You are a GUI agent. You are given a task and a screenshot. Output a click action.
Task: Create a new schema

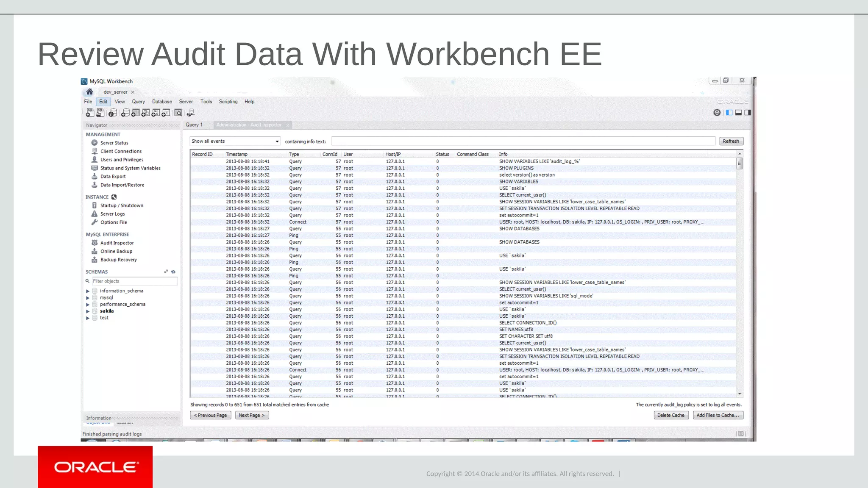coord(125,113)
